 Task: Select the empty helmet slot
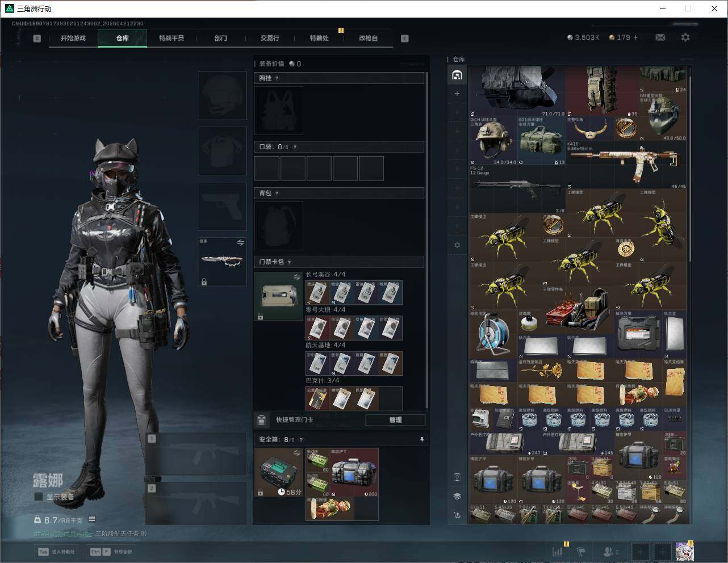(x=222, y=95)
